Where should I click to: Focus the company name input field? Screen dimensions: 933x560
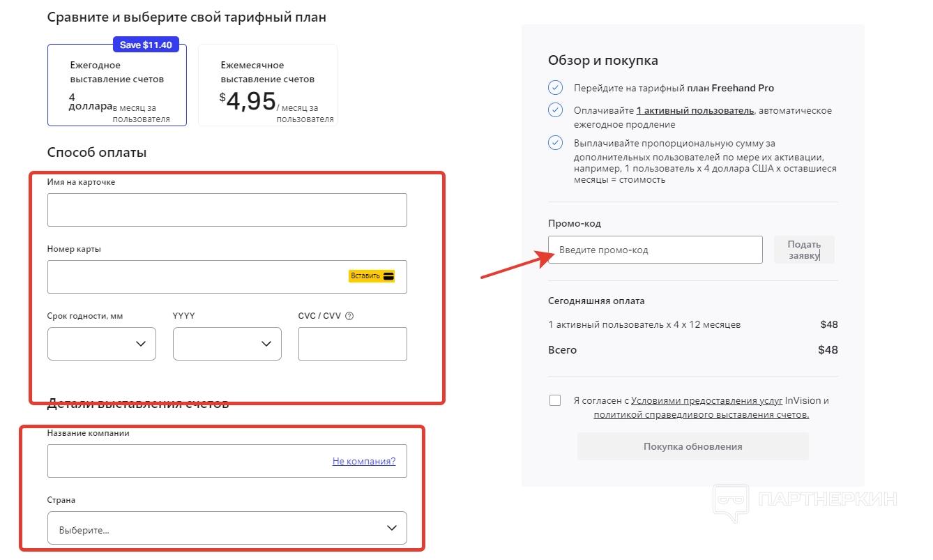[227, 461]
